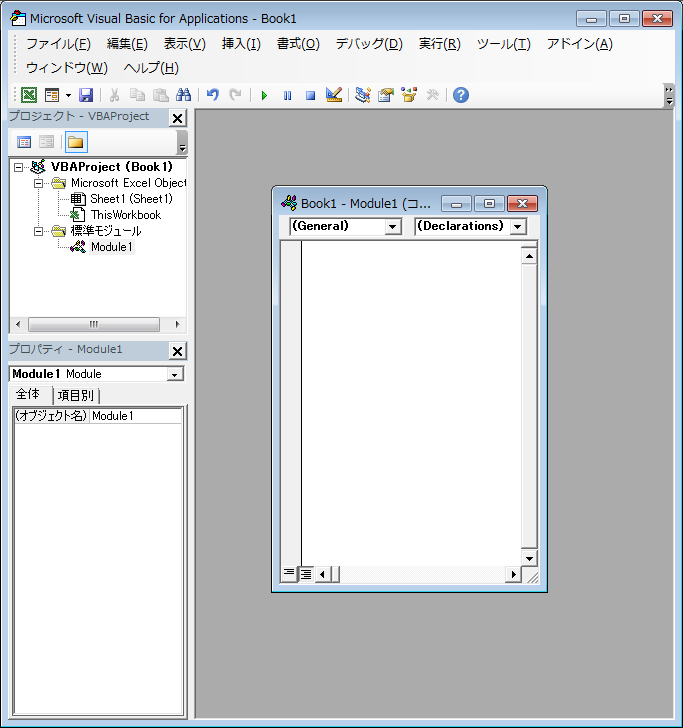Maximize the Book1 - Module1 code window
Viewport: 683px width, 728px height.
click(489, 203)
